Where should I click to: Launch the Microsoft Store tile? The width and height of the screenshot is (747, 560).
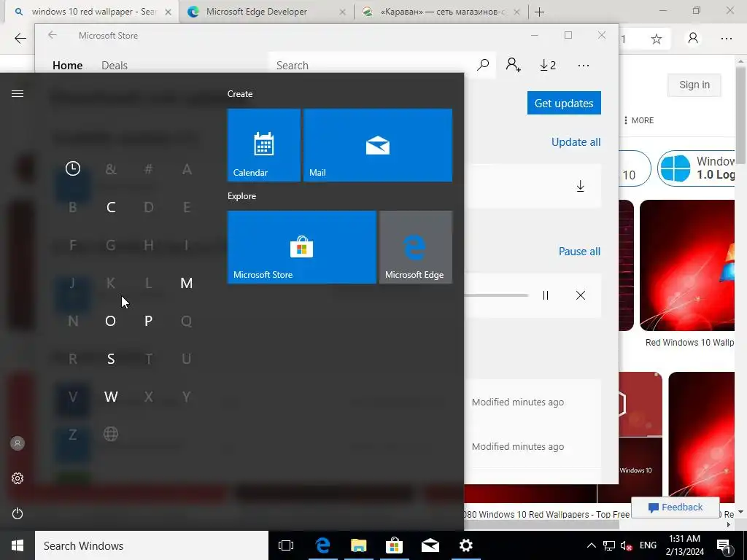[301, 247]
